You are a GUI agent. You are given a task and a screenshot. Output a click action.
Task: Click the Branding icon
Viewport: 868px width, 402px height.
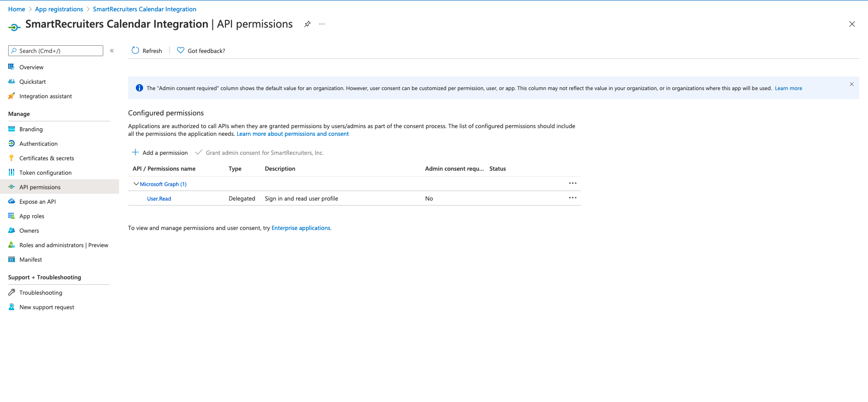pyautogui.click(x=11, y=129)
